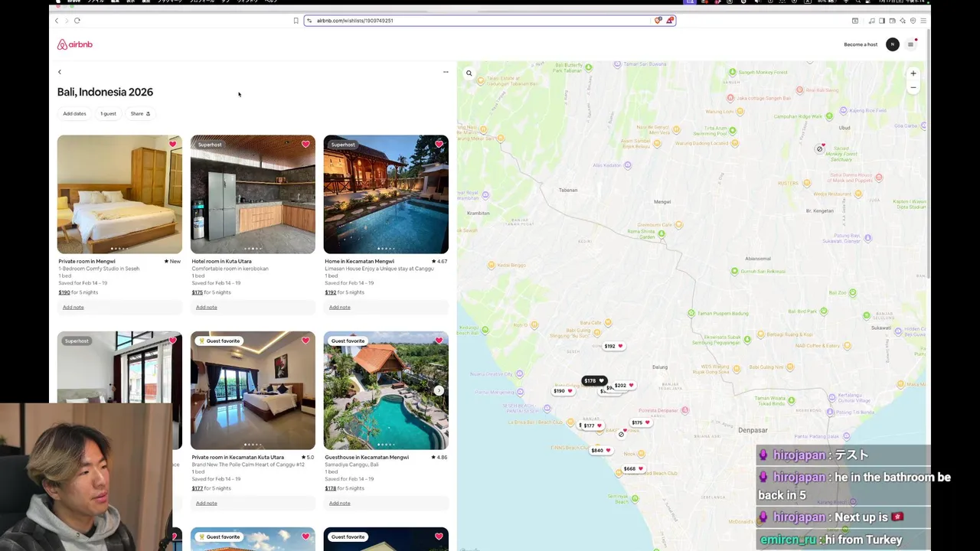Image resolution: width=980 pixels, height=551 pixels.
Task: Add note to Home in Kecamatan Mengwi
Action: (340, 307)
